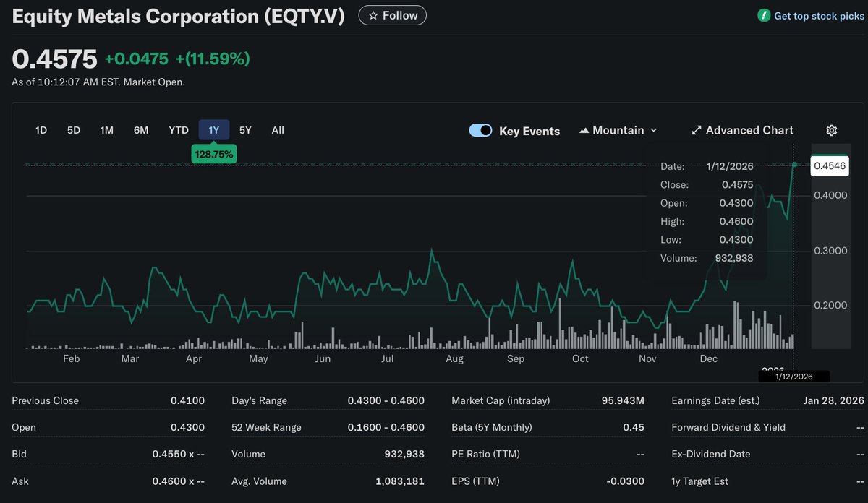The width and height of the screenshot is (868, 503).
Task: Click the 0.4546 price axis label
Action: 830,165
